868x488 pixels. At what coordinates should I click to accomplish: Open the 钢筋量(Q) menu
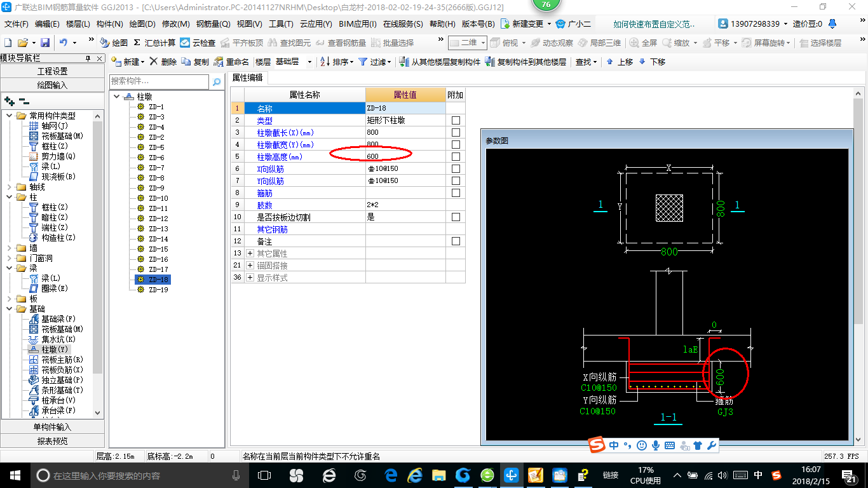coord(214,24)
